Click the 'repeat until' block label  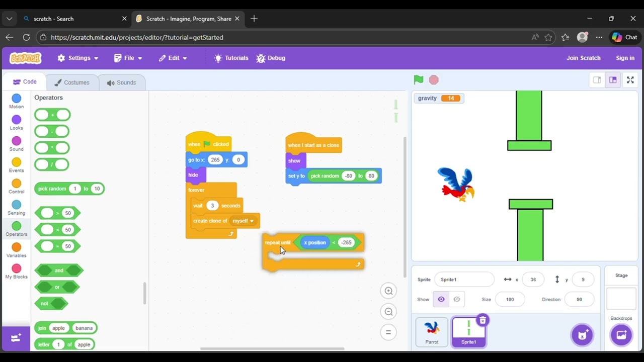pos(278,242)
